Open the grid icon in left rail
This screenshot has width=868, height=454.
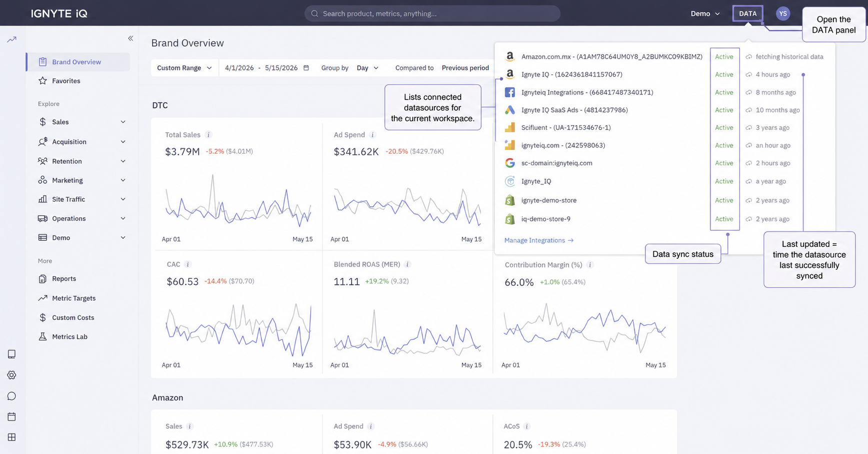point(12,437)
